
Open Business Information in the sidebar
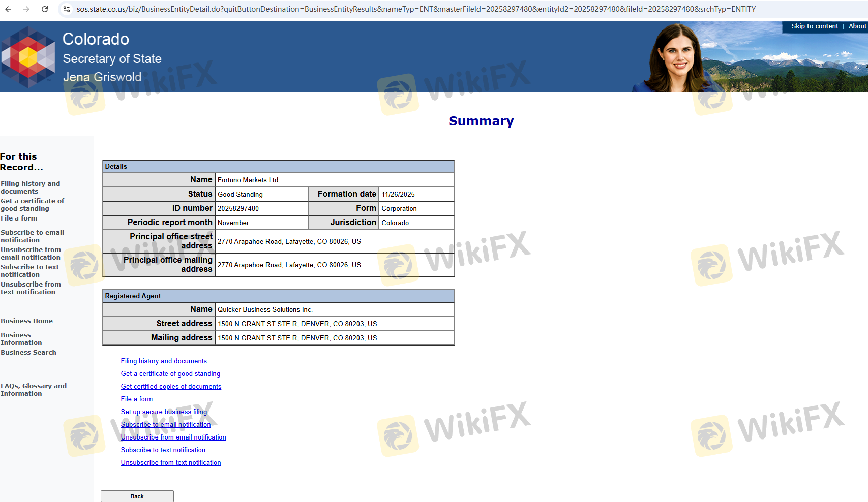click(21, 339)
